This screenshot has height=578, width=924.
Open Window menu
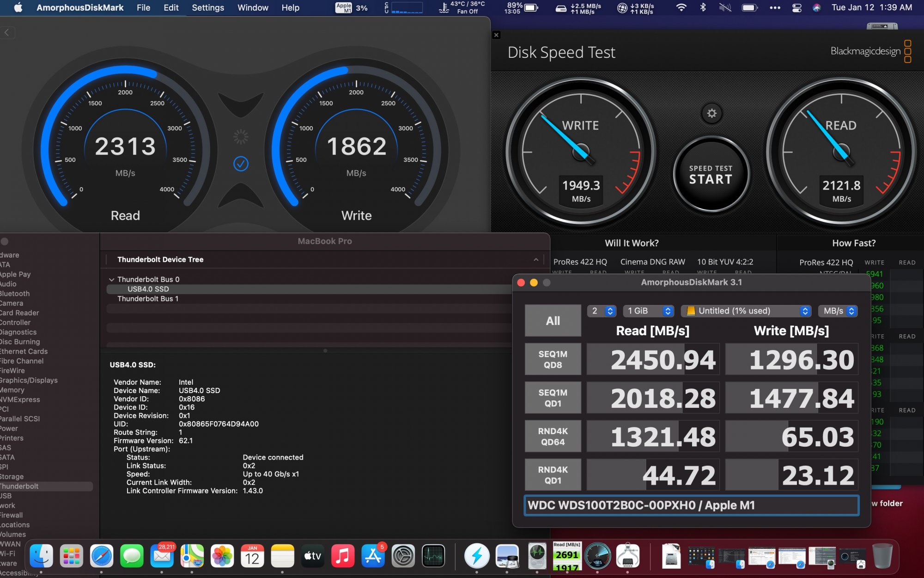253,7
